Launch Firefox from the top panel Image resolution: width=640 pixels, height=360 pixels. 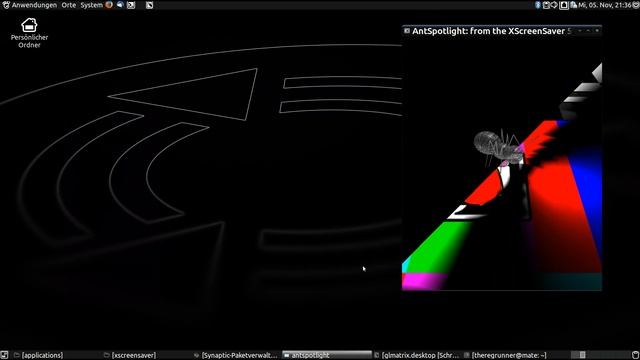coord(109,5)
